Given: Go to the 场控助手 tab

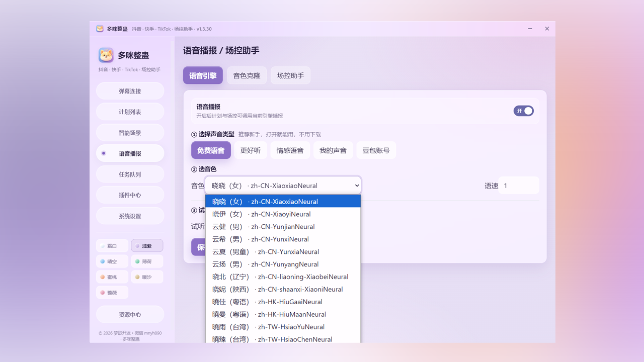Looking at the screenshot, I should 291,75.
